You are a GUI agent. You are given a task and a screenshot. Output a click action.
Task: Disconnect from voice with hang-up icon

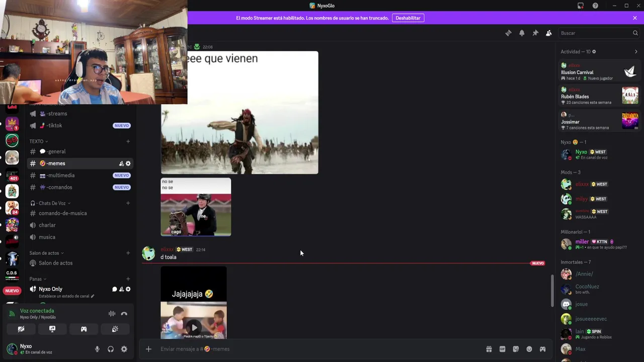point(124,314)
